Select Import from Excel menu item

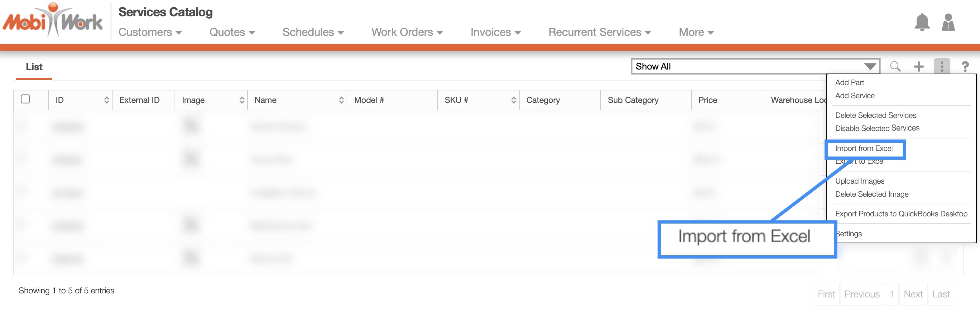click(864, 148)
